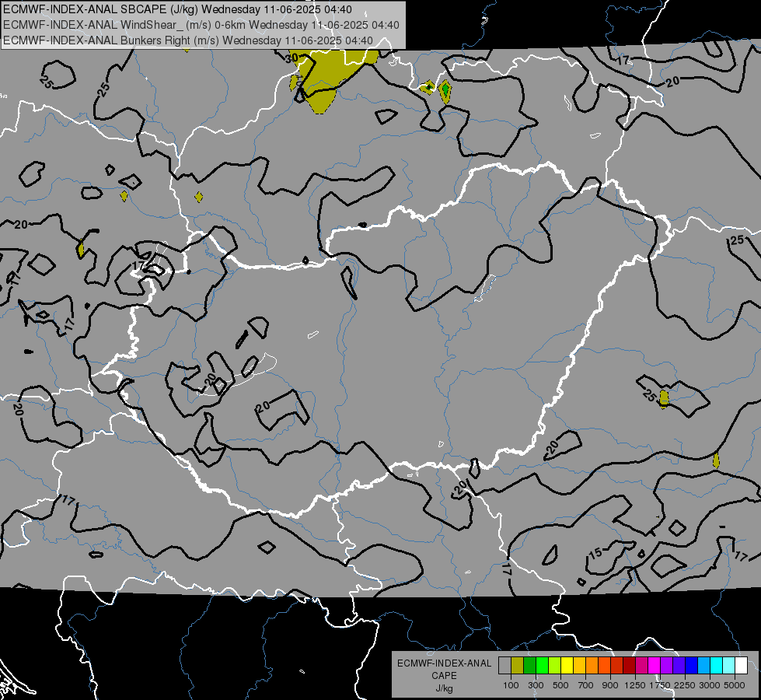Viewport: 761px width, 700px height.
Task: Click the CAPE word in the legend
Action: point(445,675)
